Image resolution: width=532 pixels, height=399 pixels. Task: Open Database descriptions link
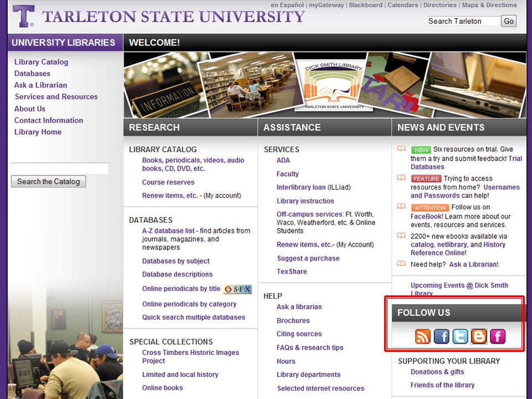177,274
